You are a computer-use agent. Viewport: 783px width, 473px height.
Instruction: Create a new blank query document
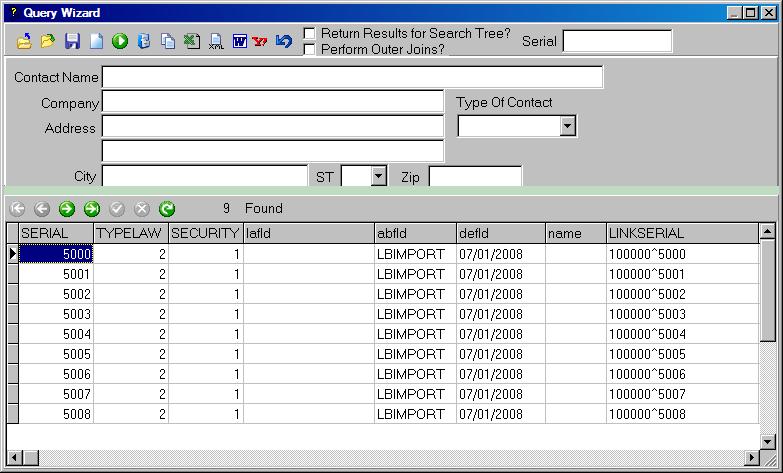(x=96, y=41)
